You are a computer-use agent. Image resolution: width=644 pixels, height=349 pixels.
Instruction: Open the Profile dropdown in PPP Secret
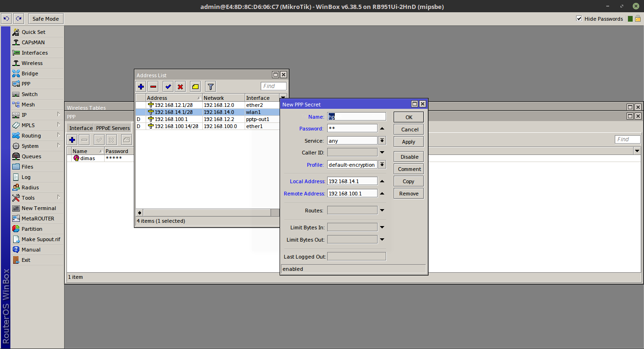[382, 165]
